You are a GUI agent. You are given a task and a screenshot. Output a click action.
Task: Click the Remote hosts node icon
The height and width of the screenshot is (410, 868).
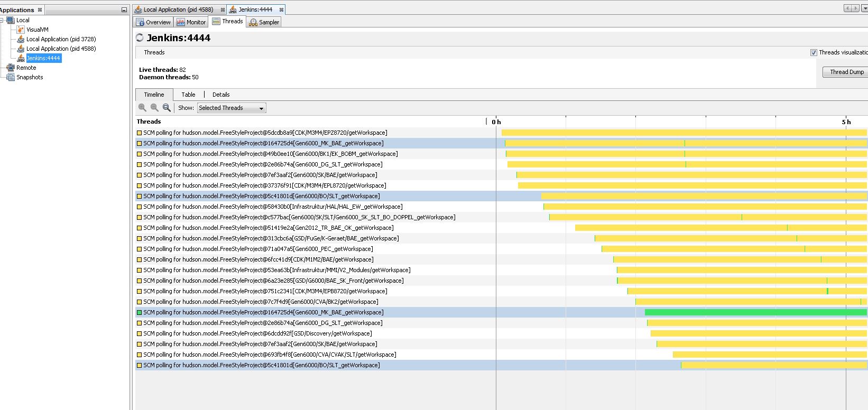(11, 68)
